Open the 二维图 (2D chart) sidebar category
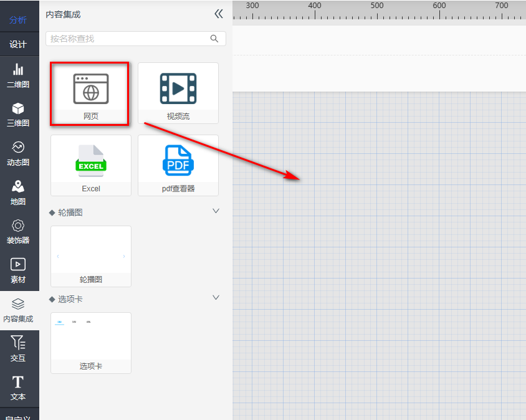The width and height of the screenshot is (526, 420). pyautogui.click(x=18, y=75)
